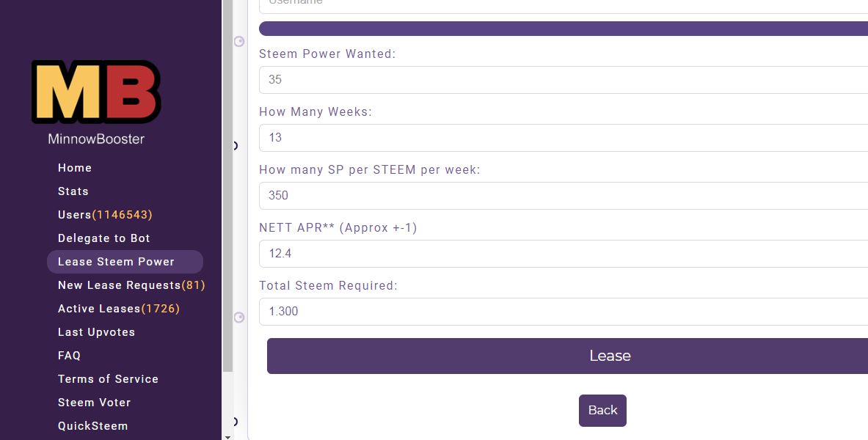Image resolution: width=868 pixels, height=440 pixels.
Task: Open Lease Steem Power page
Action: click(125, 262)
